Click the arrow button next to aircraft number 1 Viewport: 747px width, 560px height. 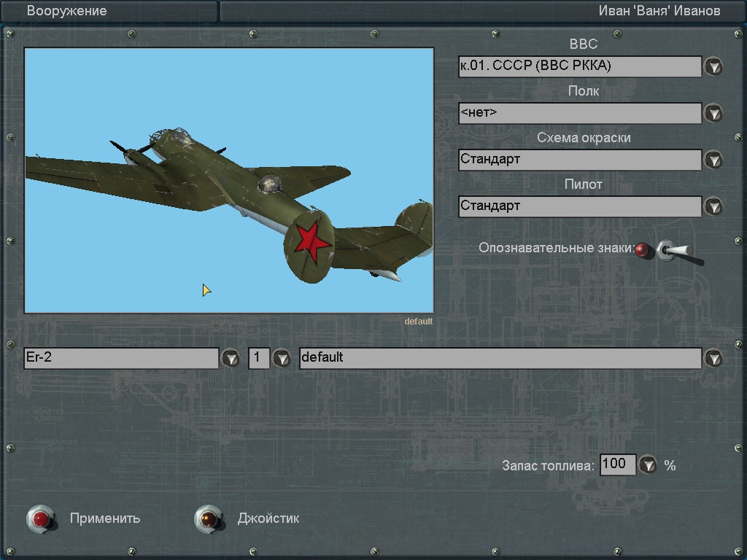(281, 359)
